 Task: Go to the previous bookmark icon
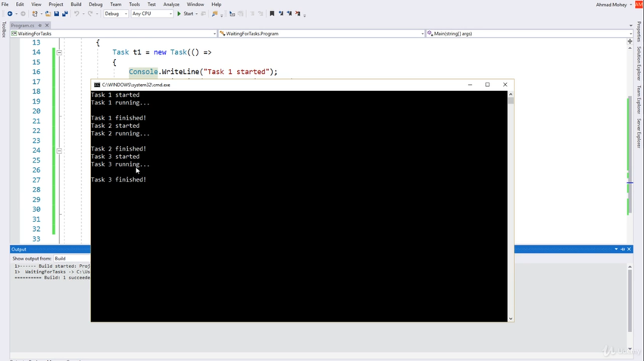click(x=281, y=14)
